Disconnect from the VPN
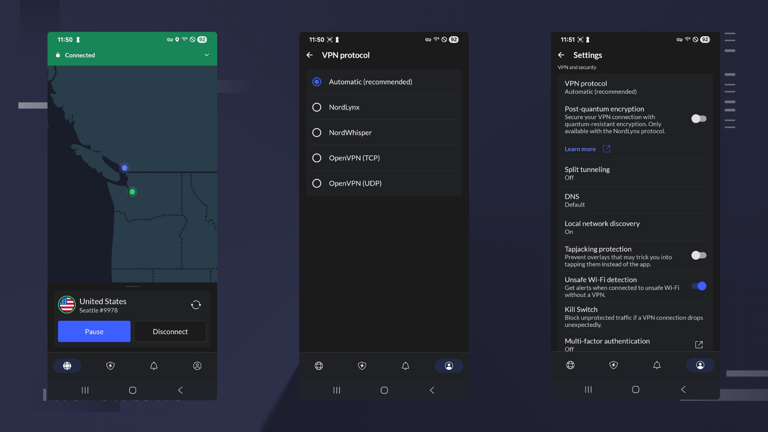This screenshot has width=768, height=432. tap(170, 332)
